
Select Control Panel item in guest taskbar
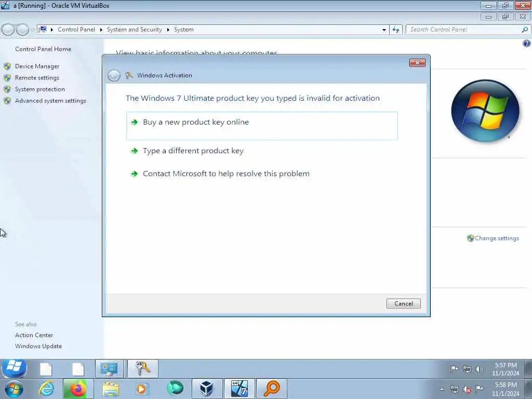point(109,369)
